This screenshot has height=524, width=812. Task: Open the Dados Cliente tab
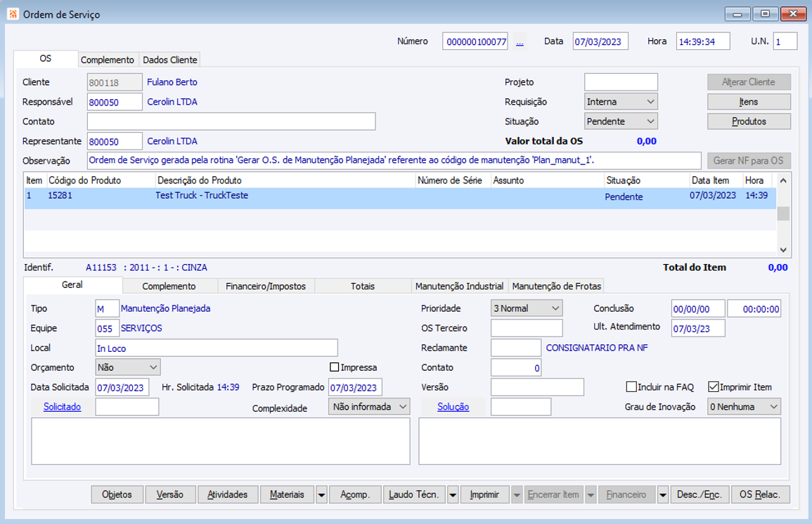click(x=170, y=60)
